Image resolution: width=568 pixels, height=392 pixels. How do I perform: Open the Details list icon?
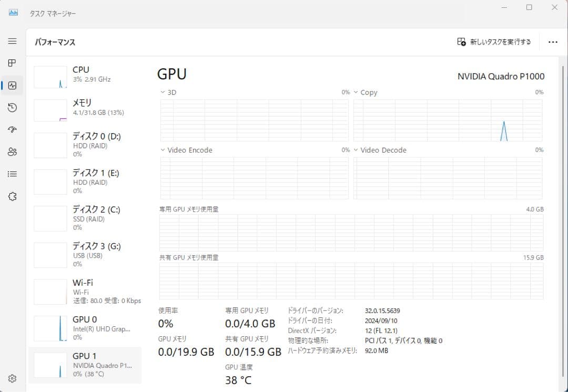point(13,174)
